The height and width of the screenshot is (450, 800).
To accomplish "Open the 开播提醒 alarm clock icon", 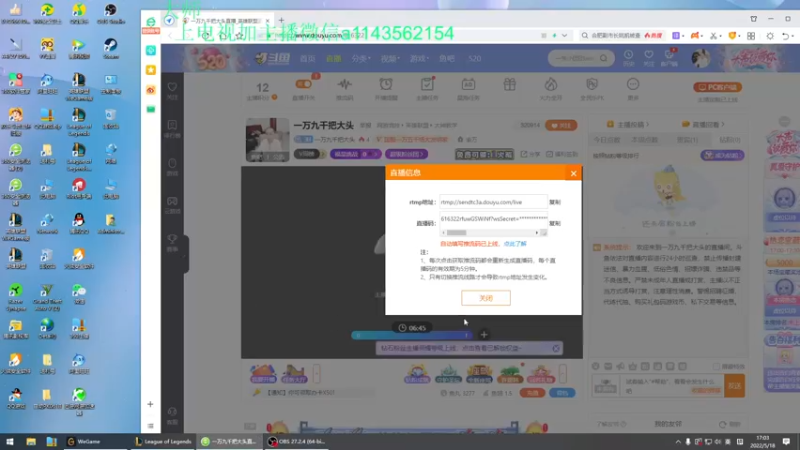I will coord(386,85).
